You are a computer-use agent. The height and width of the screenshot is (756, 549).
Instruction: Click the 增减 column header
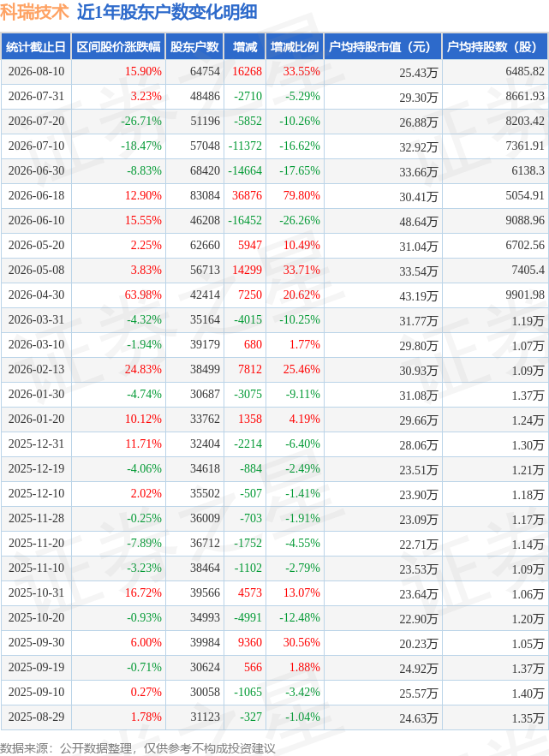[245, 47]
